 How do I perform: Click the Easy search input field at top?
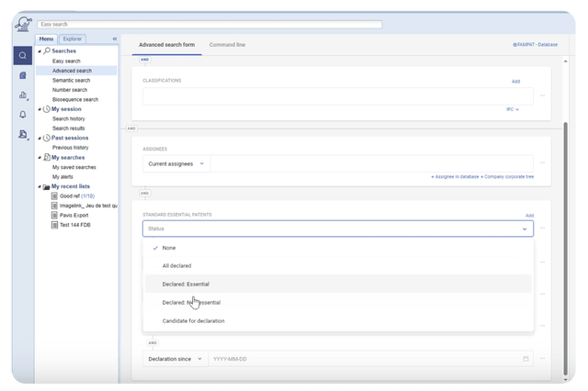coord(209,24)
